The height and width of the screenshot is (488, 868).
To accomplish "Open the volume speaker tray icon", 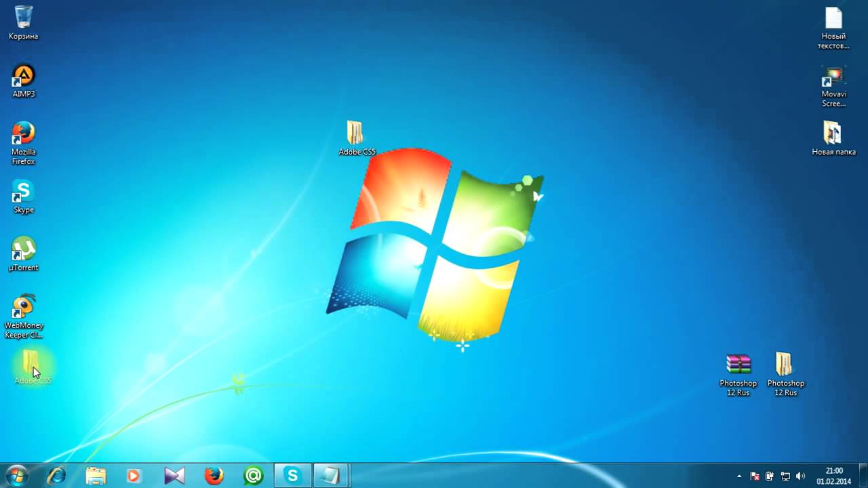I will pos(801,476).
